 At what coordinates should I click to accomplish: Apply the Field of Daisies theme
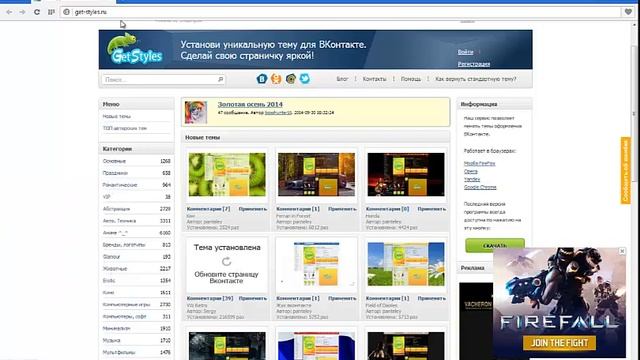click(431, 298)
